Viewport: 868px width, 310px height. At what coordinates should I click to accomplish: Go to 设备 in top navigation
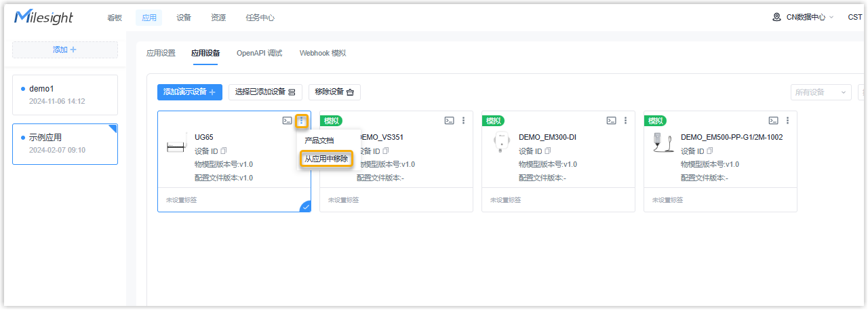[184, 18]
